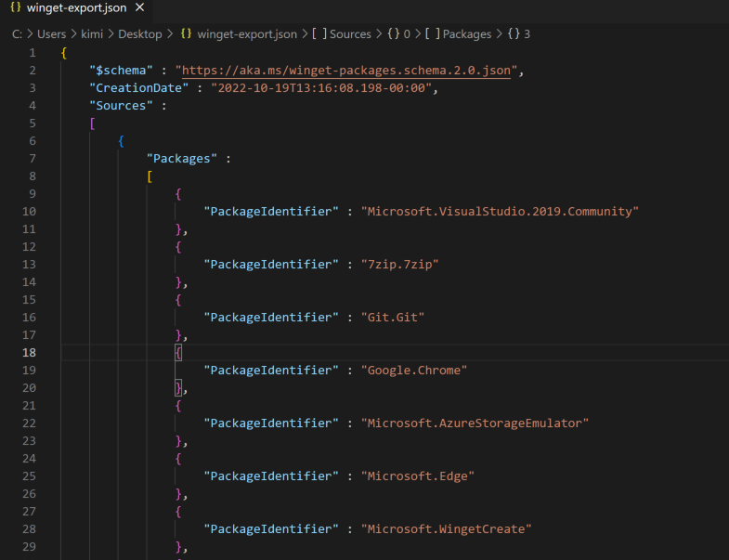This screenshot has width=729, height=560.
Task: Click line number 18 in the gutter
Action: click(x=29, y=353)
